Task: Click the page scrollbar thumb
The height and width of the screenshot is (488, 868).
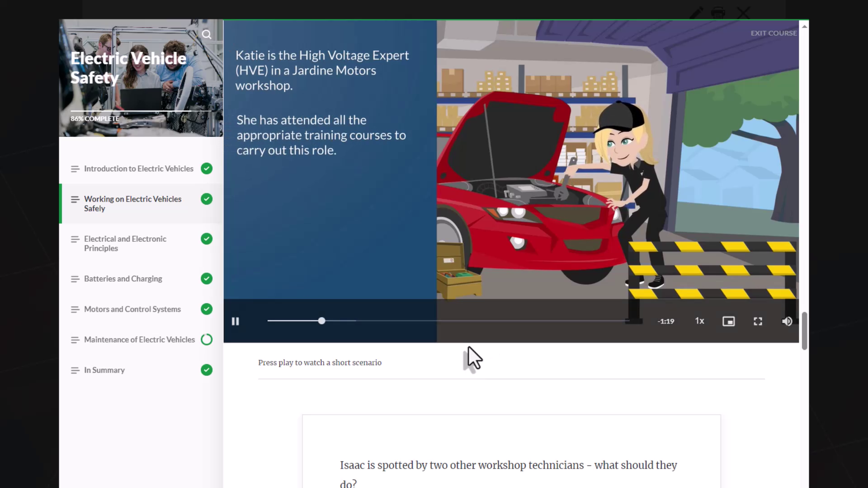Action: point(804,330)
